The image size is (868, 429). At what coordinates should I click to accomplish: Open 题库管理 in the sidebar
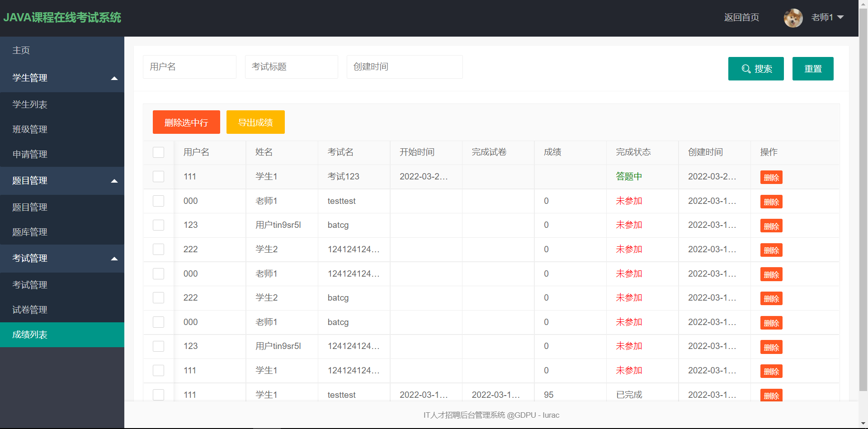coord(62,232)
